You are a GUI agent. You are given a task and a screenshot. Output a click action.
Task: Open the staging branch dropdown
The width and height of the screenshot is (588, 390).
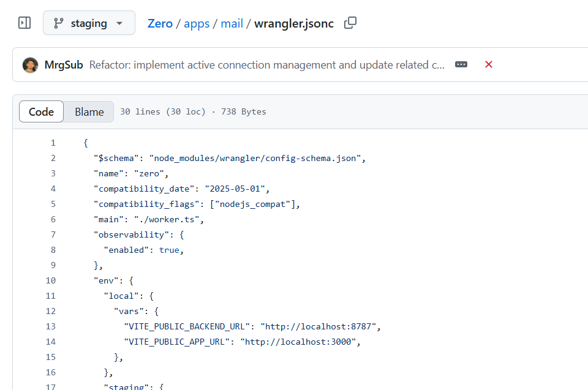89,23
